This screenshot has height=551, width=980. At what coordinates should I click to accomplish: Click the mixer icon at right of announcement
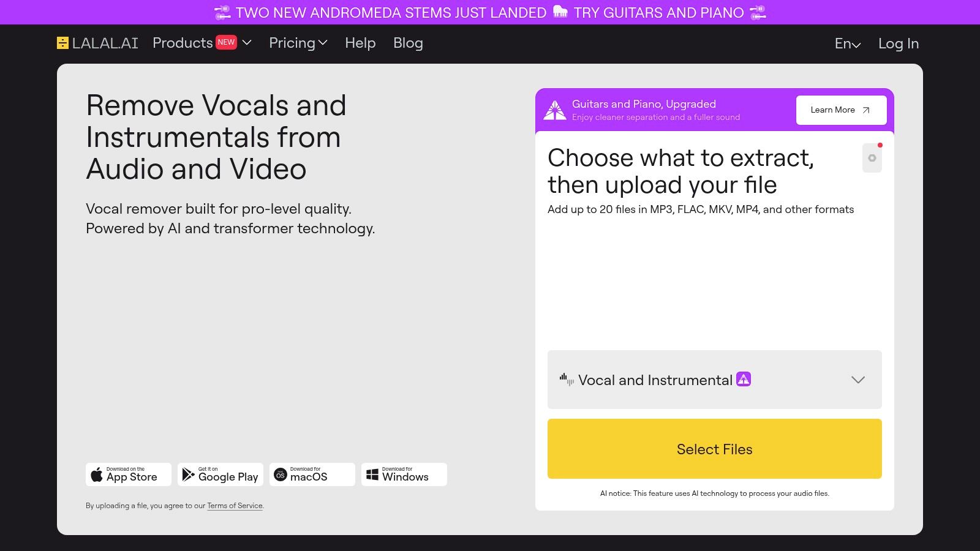click(x=758, y=12)
